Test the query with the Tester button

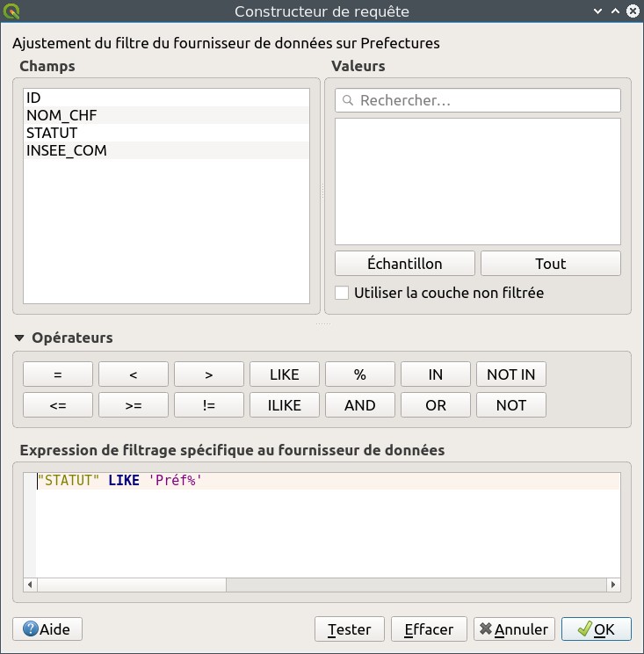350,629
